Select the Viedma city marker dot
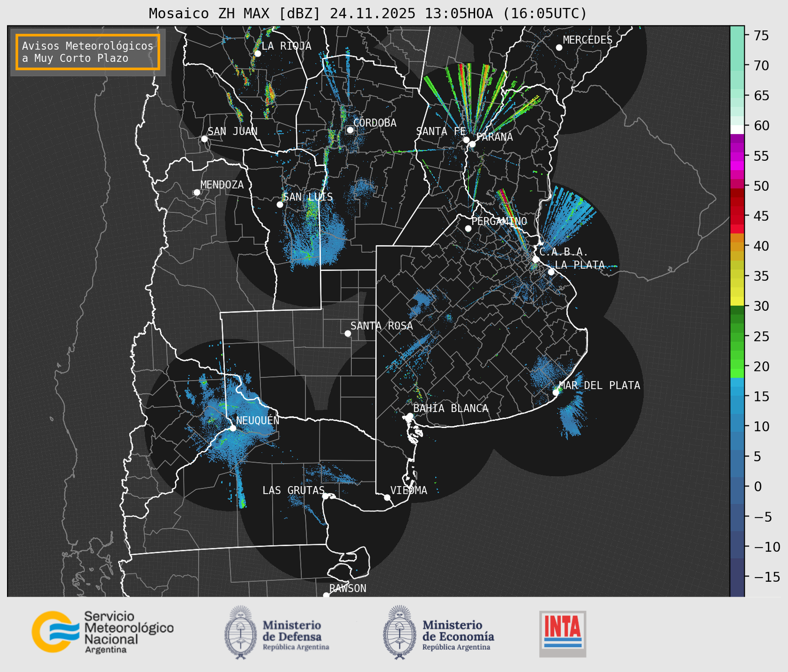Screen dimensions: 788x672 (x=387, y=497)
